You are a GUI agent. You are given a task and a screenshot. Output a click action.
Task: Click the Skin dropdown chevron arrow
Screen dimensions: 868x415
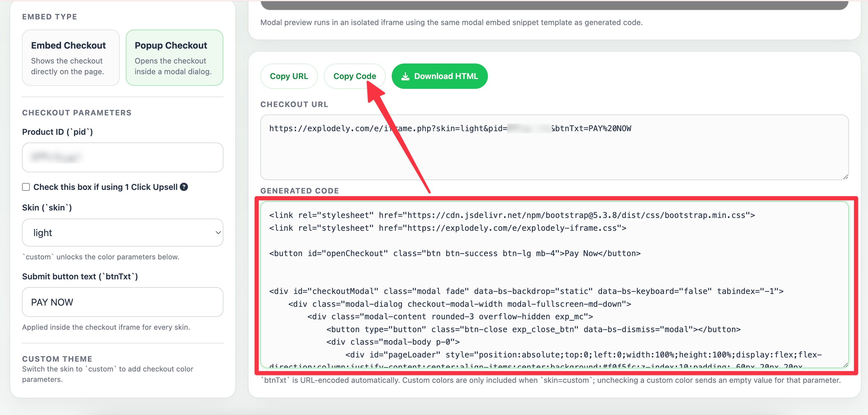click(218, 233)
